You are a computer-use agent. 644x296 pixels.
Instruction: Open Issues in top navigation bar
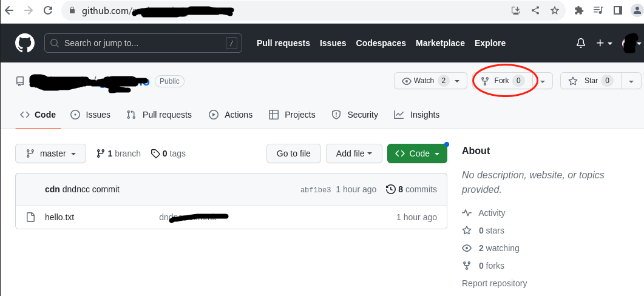click(x=333, y=43)
